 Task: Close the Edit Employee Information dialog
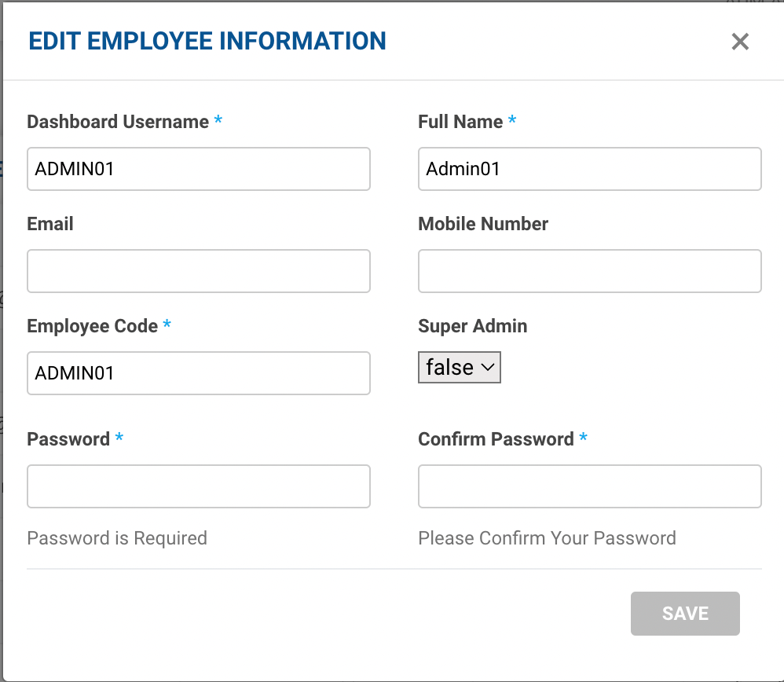coord(740,42)
